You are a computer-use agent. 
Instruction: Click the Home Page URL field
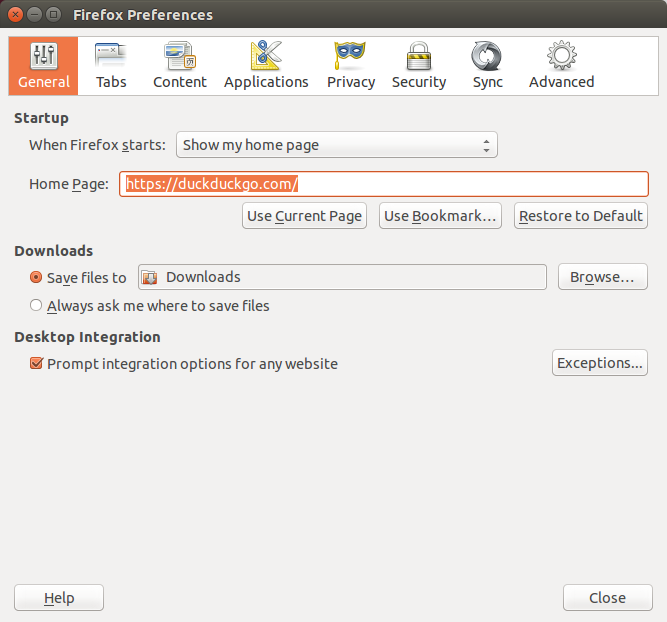[x=384, y=184]
